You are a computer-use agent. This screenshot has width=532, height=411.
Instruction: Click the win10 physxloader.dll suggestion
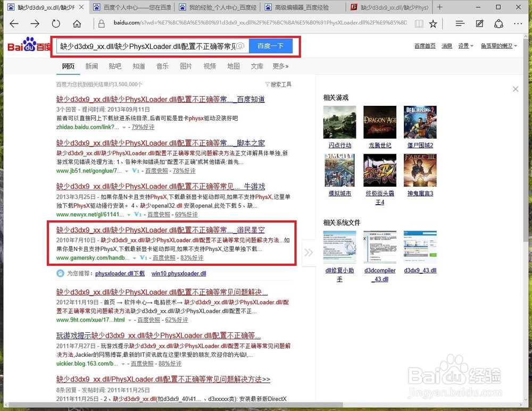tap(179, 273)
